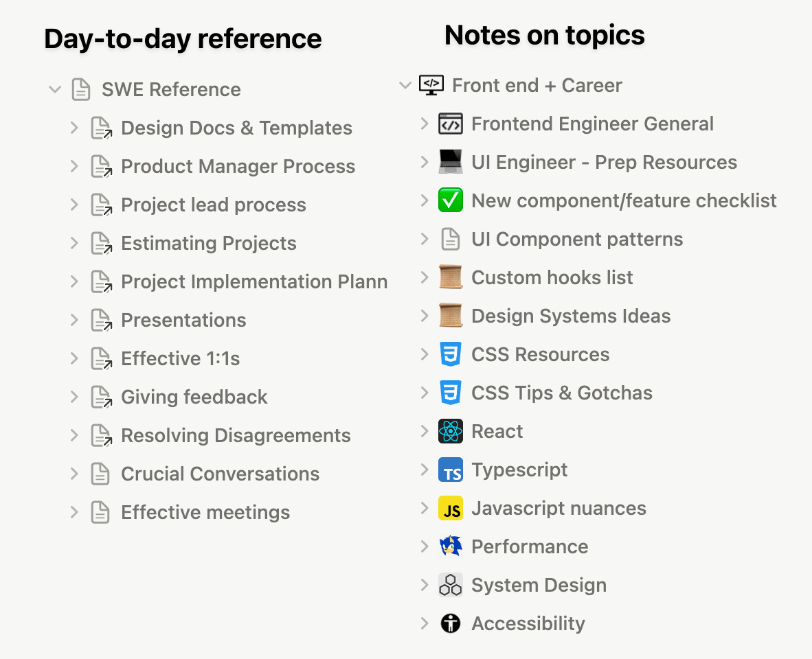Screen dimensions: 812x659
Task: Click the scroll icon on Custom hooks list
Action: pos(450,277)
